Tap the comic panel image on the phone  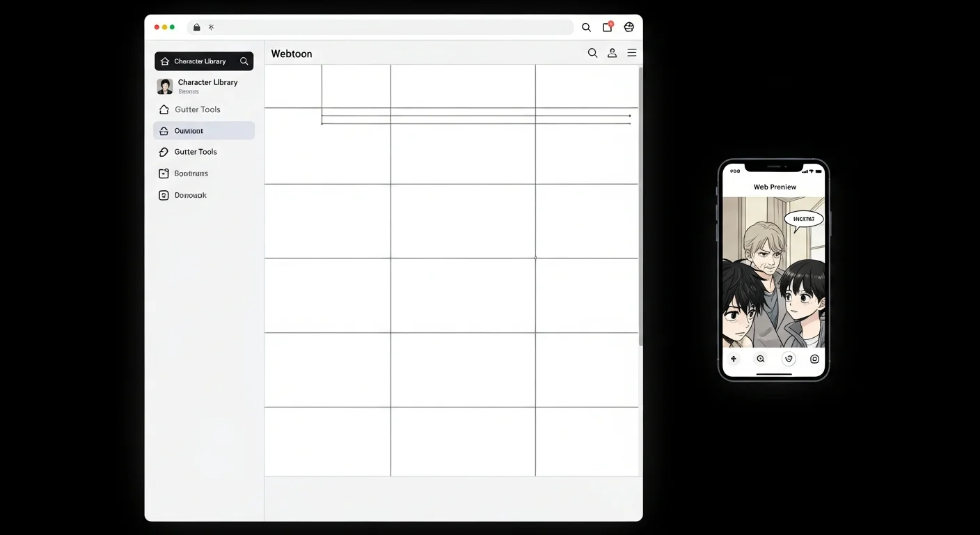coord(773,272)
